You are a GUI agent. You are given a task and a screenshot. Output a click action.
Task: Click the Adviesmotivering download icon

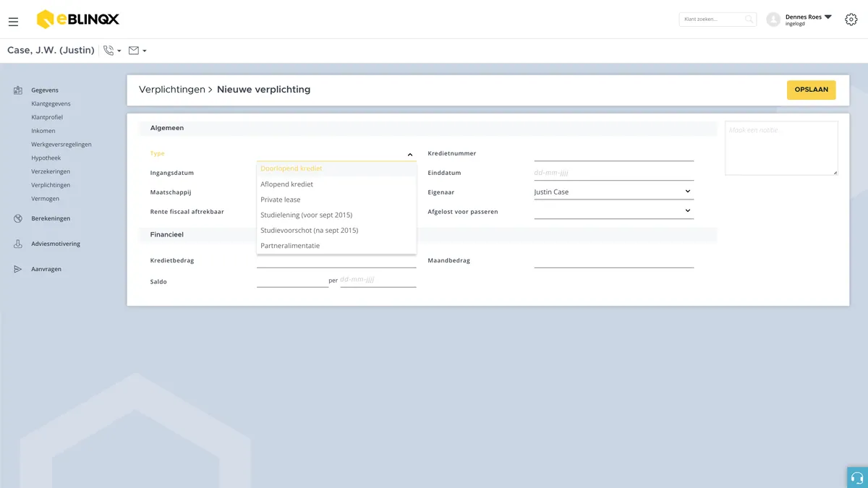click(18, 244)
